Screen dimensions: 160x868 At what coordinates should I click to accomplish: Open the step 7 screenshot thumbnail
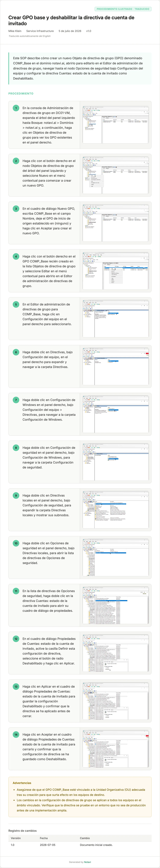point(116,414)
